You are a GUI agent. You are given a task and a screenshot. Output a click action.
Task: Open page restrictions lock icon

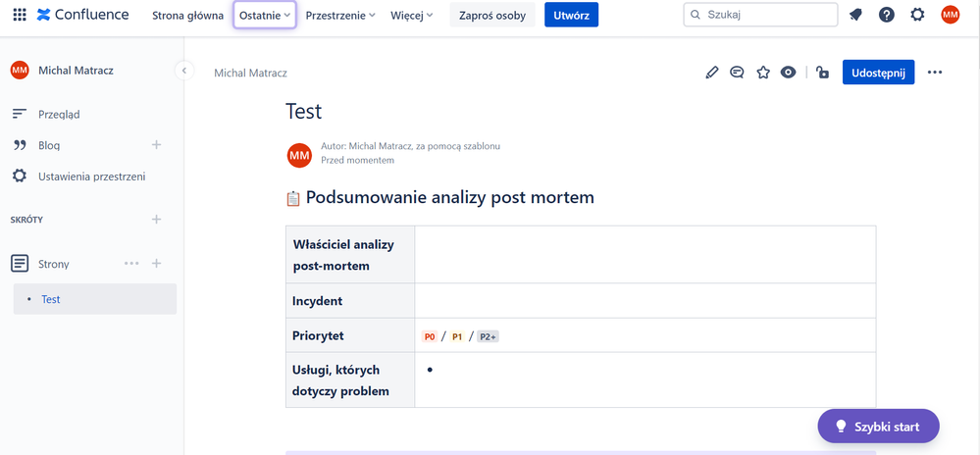coord(822,73)
